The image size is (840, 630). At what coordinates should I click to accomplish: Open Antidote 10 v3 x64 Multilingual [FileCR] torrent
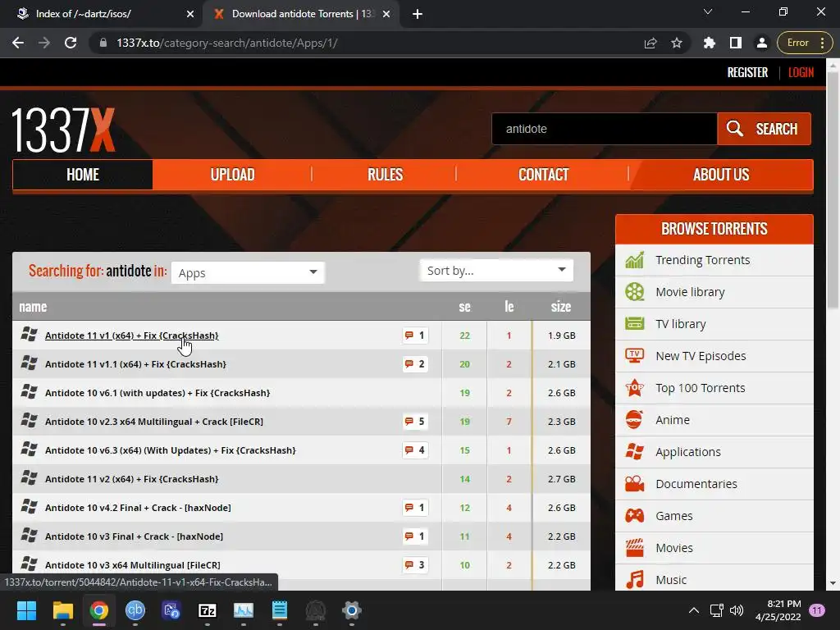[133, 565]
